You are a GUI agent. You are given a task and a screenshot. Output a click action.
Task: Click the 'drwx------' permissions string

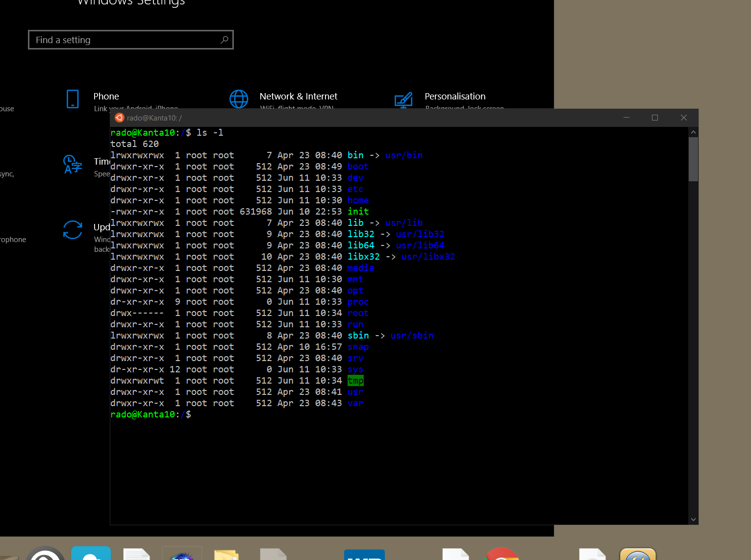click(x=137, y=313)
